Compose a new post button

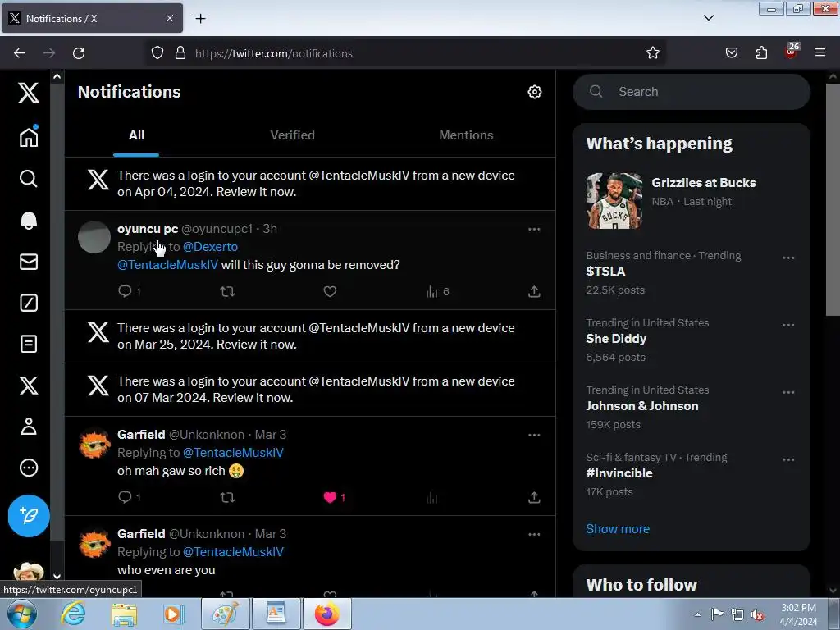click(29, 516)
